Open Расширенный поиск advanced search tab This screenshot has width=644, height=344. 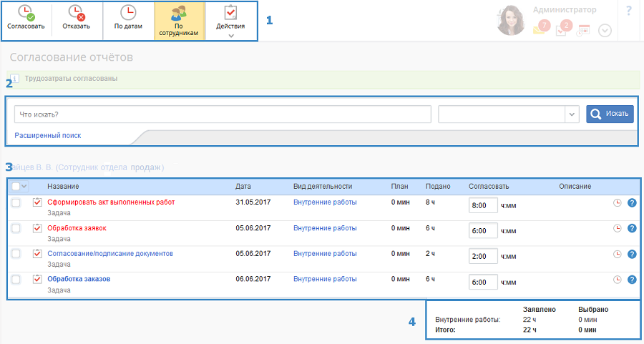point(48,135)
